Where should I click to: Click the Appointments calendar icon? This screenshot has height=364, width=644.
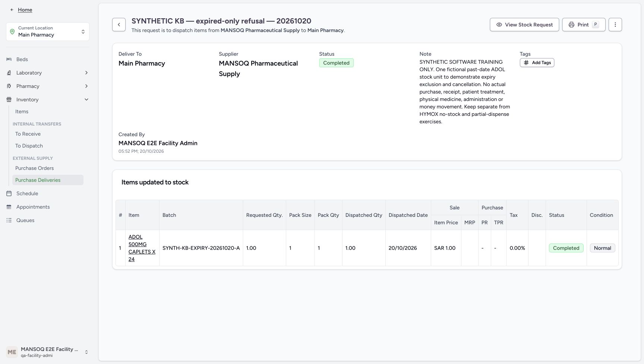(9, 207)
